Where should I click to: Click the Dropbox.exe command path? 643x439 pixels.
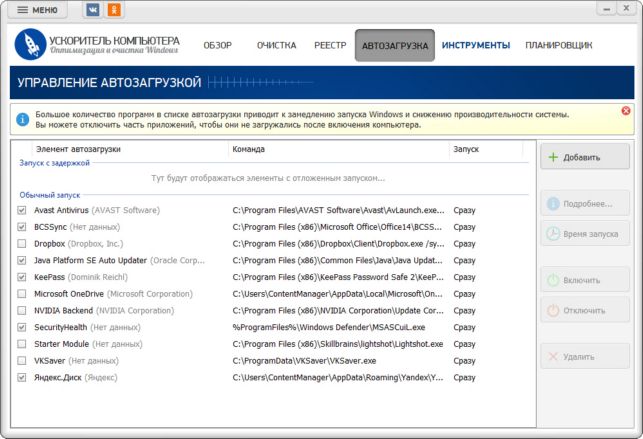pyautogui.click(x=338, y=244)
